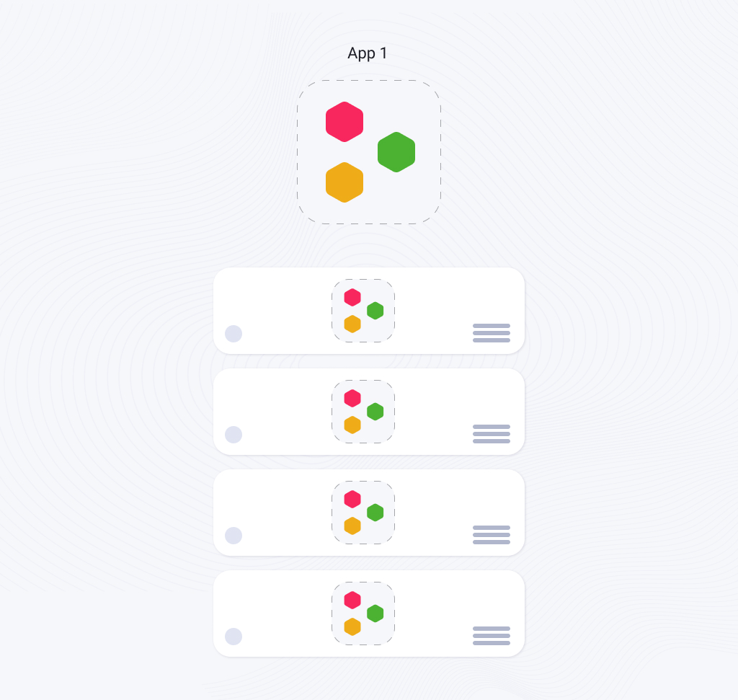Select the app icon in the second card
The height and width of the screenshot is (700, 738).
pos(363,412)
